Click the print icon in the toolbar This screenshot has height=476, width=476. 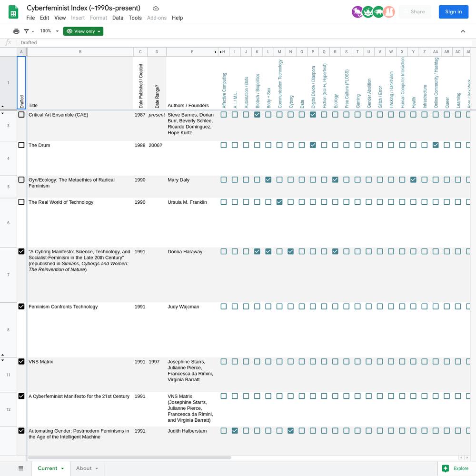[x=16, y=31]
